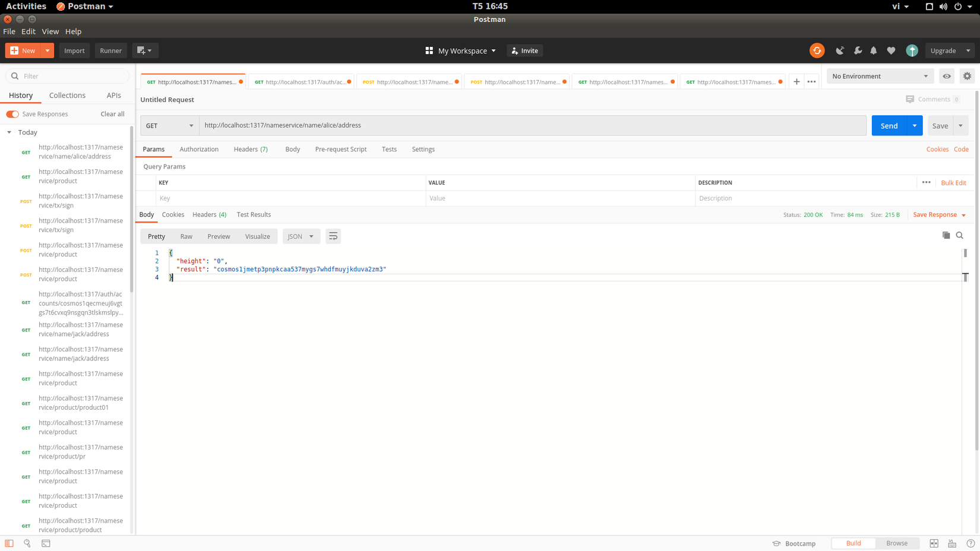Click the wrap lines icon in response
This screenshot has width=980, height=551.
(x=333, y=236)
